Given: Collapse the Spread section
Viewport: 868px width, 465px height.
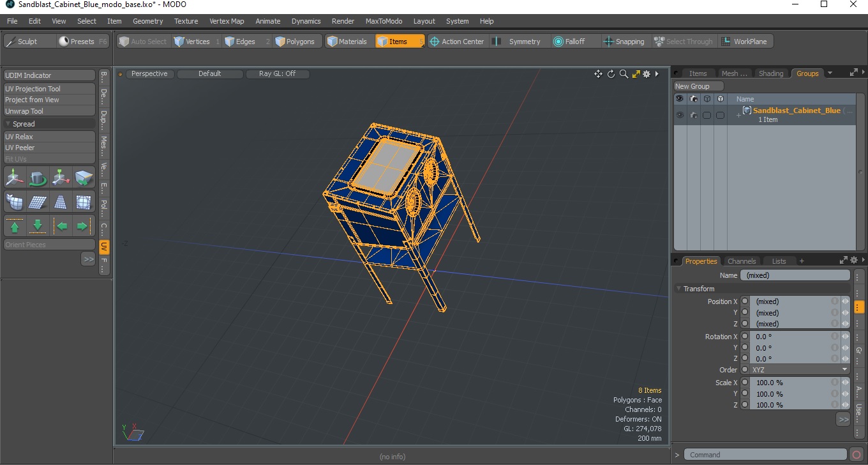Looking at the screenshot, I should [8, 124].
